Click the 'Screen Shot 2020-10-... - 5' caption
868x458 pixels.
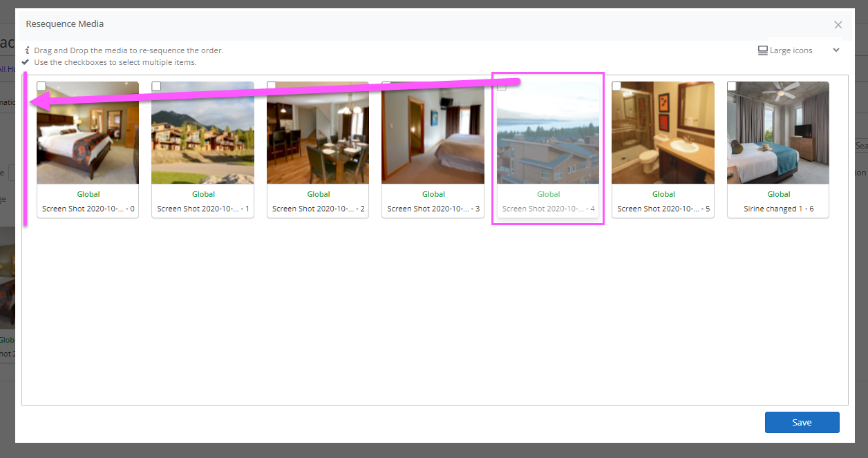(x=663, y=209)
